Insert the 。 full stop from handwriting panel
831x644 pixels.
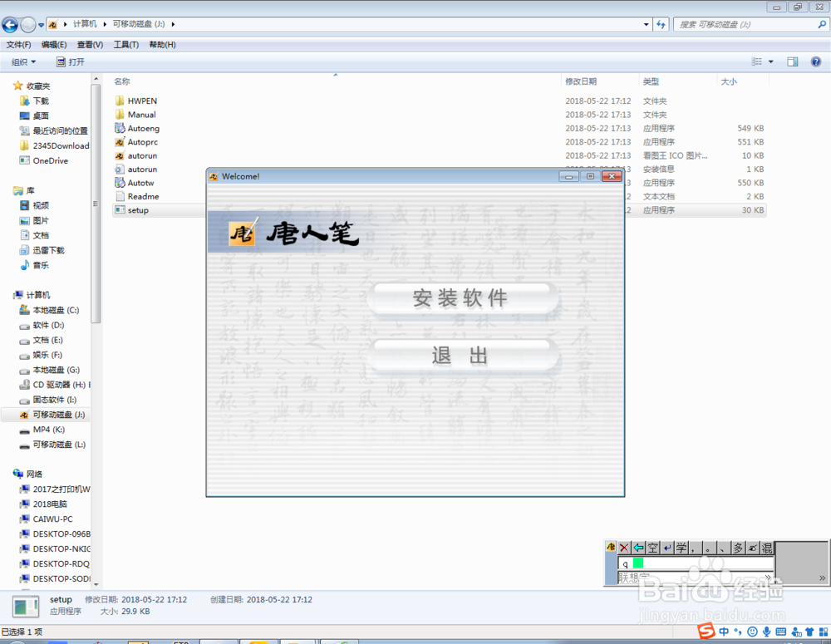[x=710, y=548]
